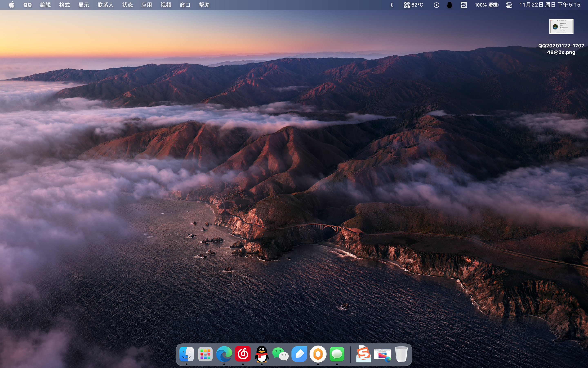Click the play circle menu bar icon
Screen dimensions: 588x368
point(436,5)
